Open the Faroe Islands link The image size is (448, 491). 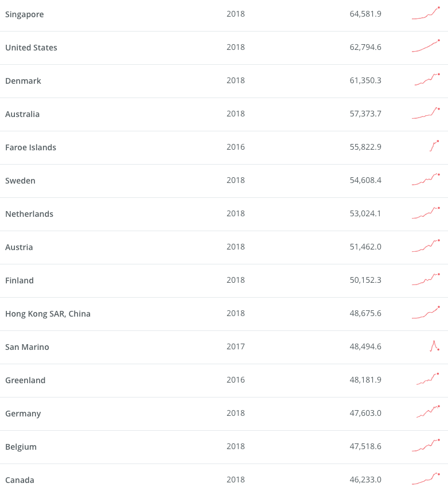click(31, 147)
